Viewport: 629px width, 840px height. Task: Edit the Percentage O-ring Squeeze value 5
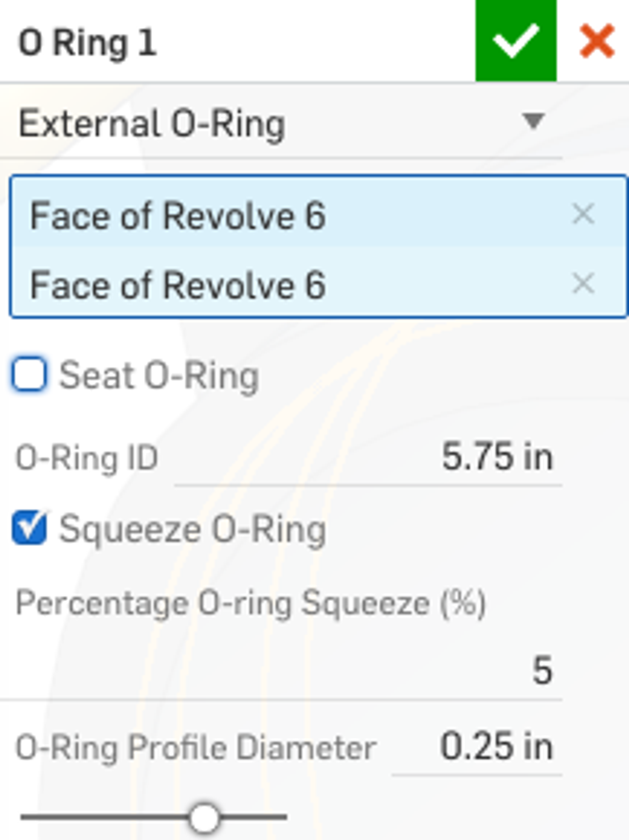click(x=543, y=670)
